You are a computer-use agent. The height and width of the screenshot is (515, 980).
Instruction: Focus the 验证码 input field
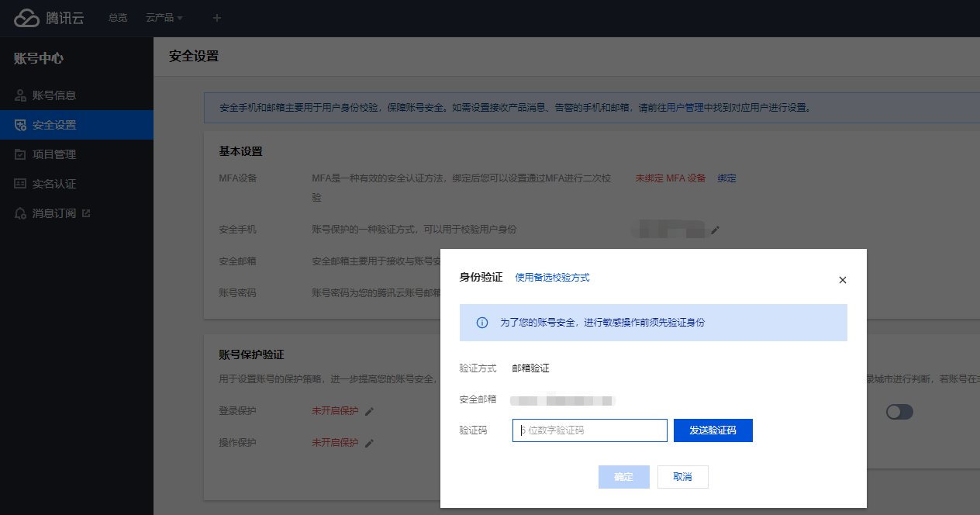(590, 430)
